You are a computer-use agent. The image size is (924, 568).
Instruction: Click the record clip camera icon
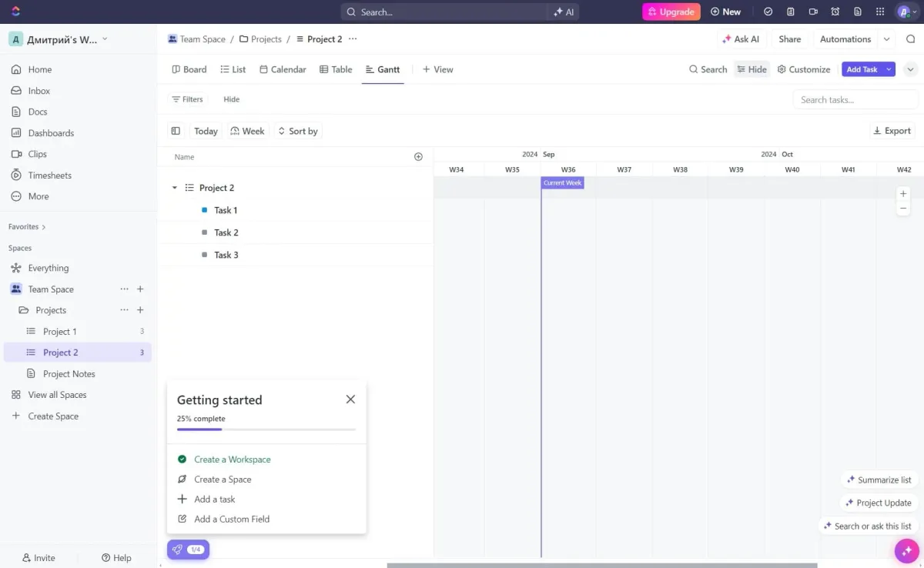812,12
